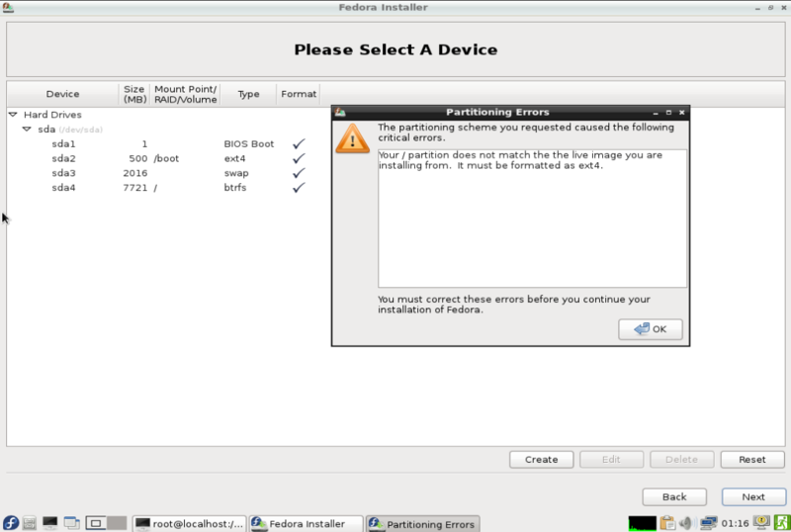Maximize the Partitioning Errors dialog
Image resolution: width=791 pixels, height=532 pixels.
668,112
